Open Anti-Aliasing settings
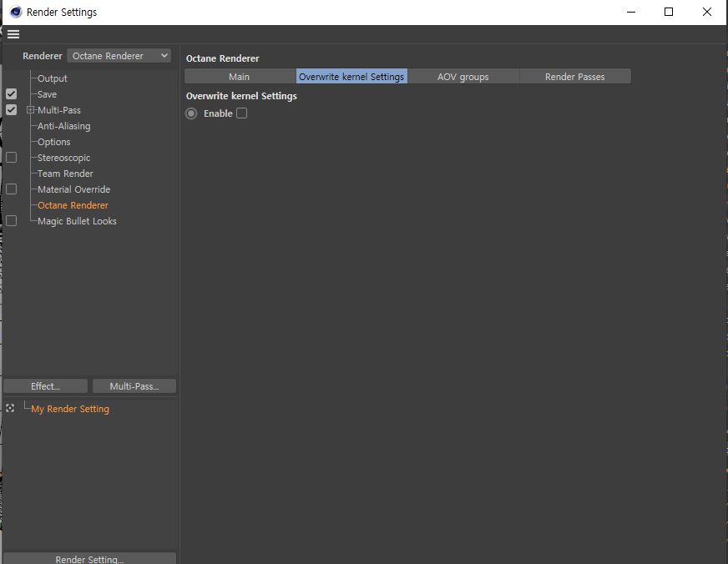This screenshot has width=728, height=564. (x=64, y=126)
